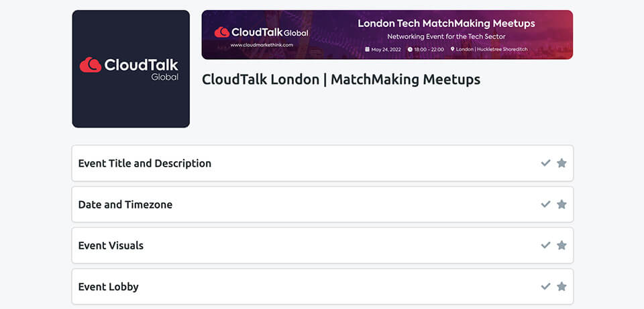Click the red cloud icon in the square logo

(90, 64)
